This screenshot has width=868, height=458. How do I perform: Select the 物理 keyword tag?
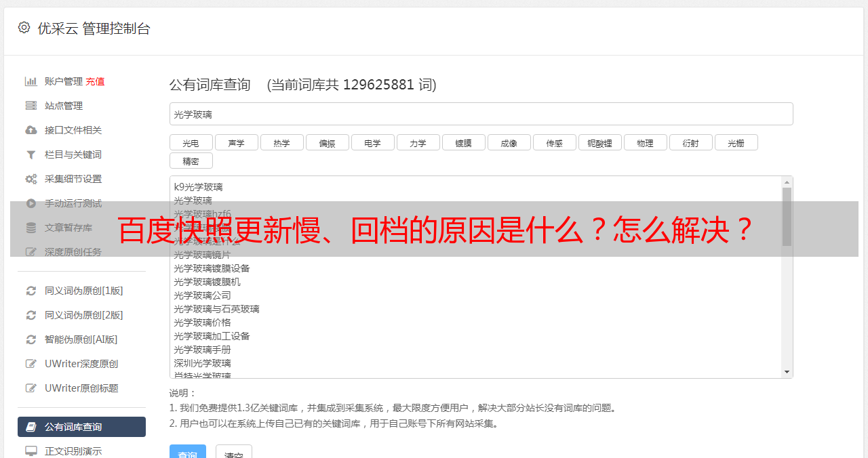(645, 142)
